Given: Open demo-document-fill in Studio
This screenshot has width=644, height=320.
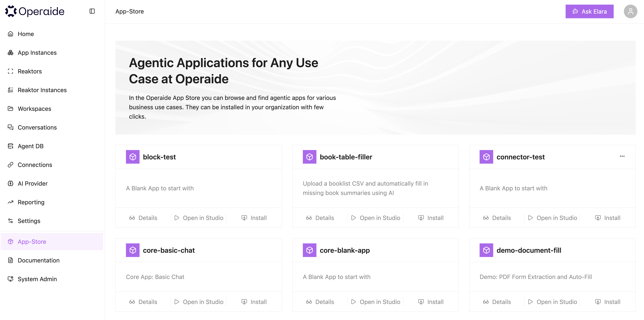Looking at the screenshot, I should click(552, 302).
